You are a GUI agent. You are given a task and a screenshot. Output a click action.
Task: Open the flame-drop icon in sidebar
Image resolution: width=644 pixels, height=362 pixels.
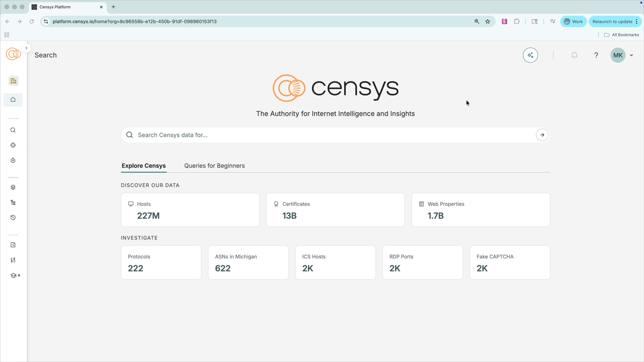[x=13, y=160]
